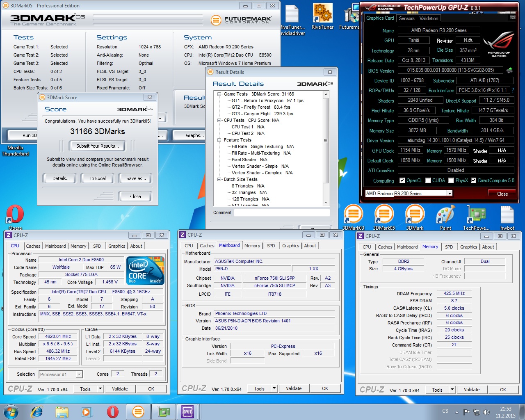This screenshot has height=420, width=525.
Task: Click the Graphs button in 3DMark05
Action: (195, 135)
